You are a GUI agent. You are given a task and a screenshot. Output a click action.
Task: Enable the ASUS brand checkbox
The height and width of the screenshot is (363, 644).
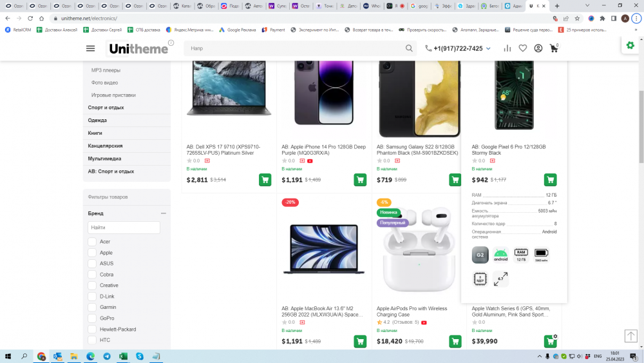pyautogui.click(x=92, y=264)
